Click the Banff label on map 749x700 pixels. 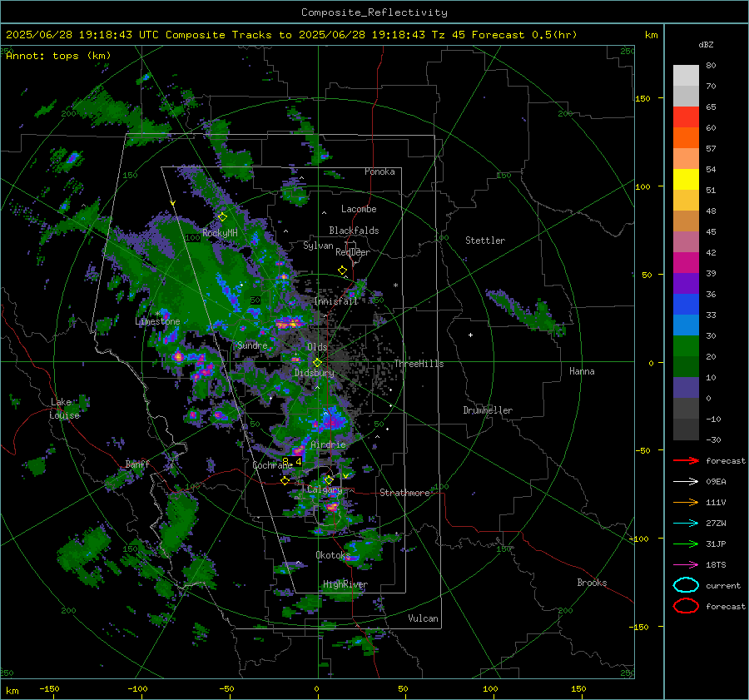(x=137, y=464)
